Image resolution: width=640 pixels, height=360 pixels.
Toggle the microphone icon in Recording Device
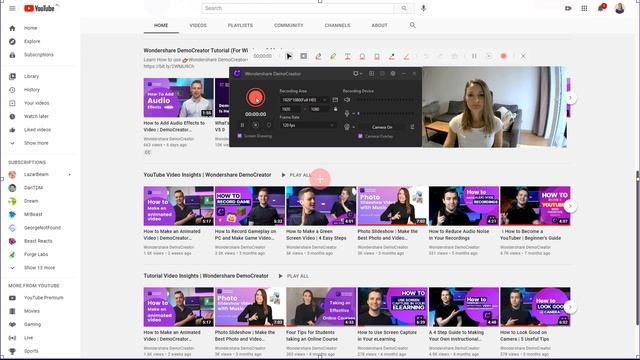[347, 113]
